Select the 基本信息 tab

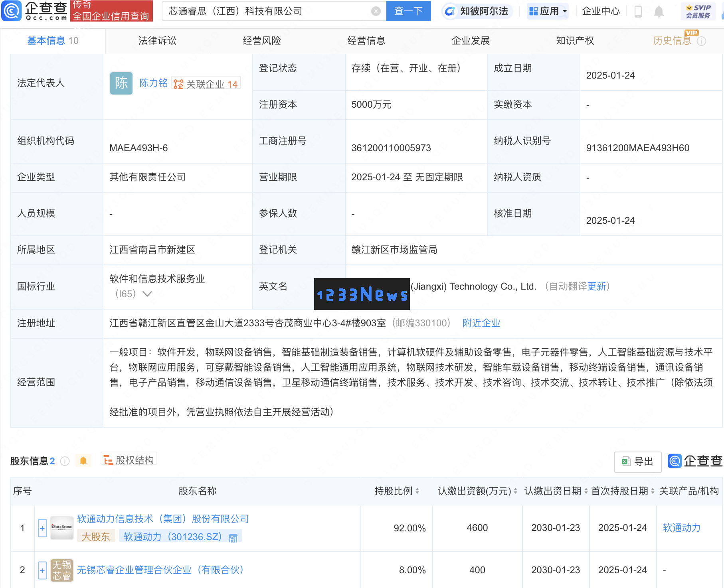pos(53,41)
